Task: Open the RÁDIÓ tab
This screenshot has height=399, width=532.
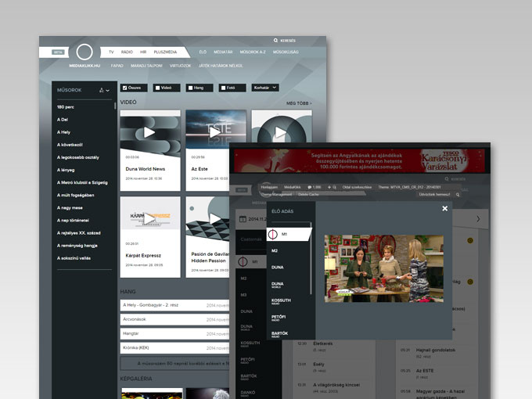Action: coord(127,52)
